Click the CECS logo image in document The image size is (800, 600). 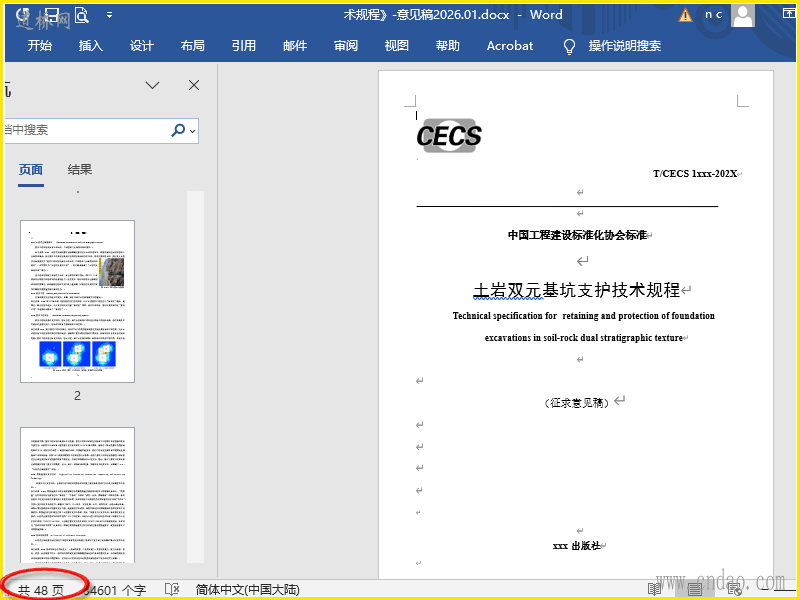coord(449,136)
